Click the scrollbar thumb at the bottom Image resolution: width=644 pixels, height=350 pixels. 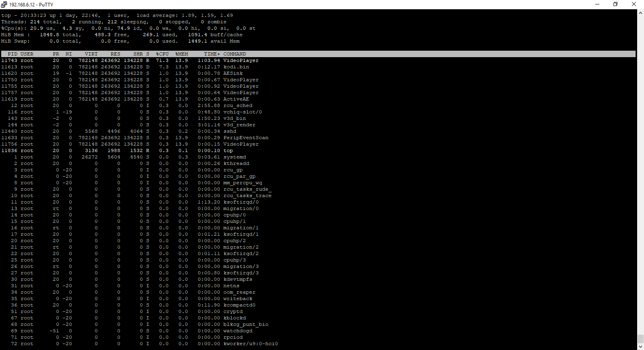(640, 339)
